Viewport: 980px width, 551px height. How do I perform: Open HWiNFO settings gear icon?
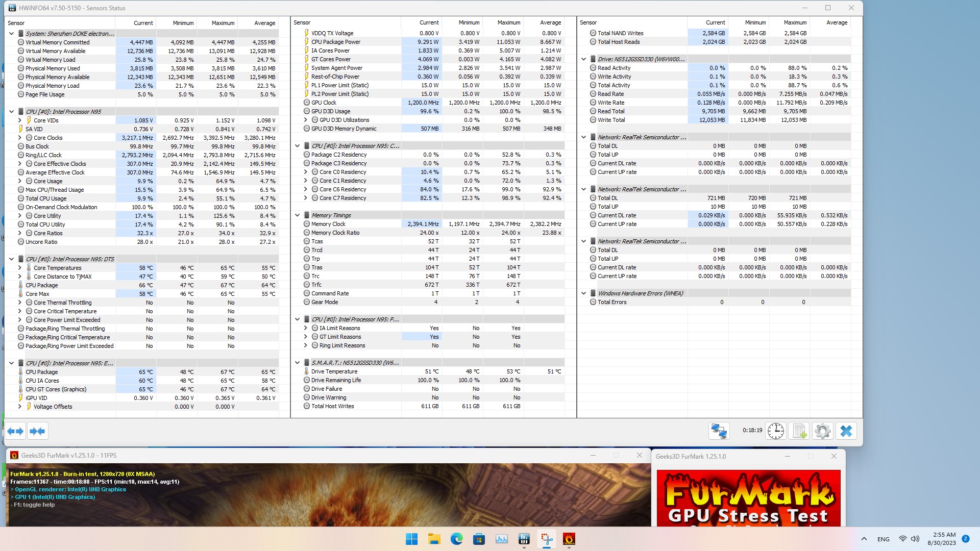pyautogui.click(x=822, y=431)
